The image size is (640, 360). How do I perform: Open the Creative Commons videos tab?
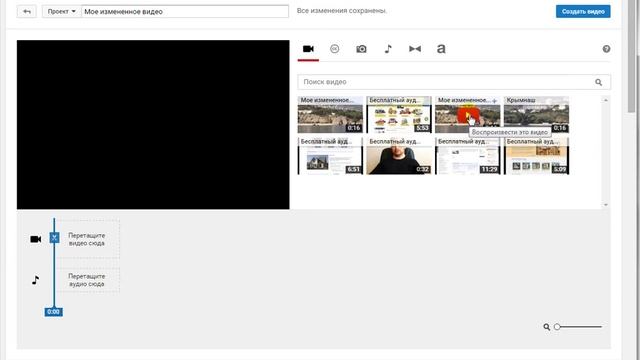(334, 49)
